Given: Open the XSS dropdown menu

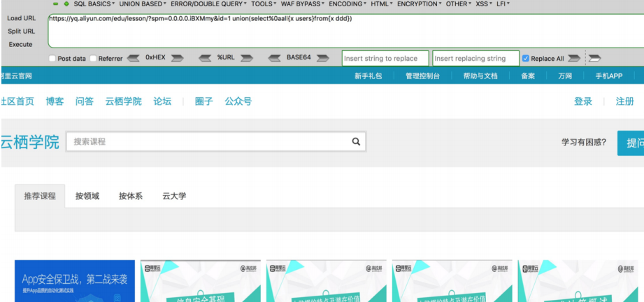Looking at the screenshot, I should coord(485,4).
